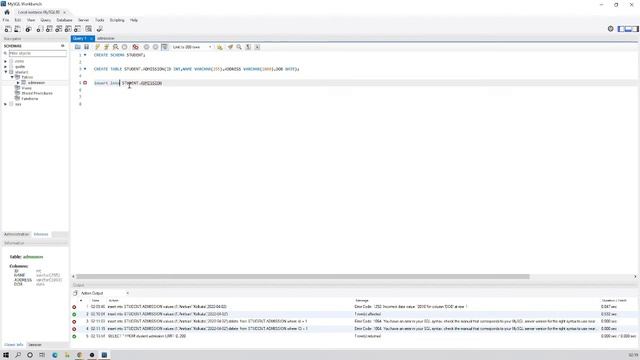Create a new SQL tab icon in main toolbar

(8, 29)
